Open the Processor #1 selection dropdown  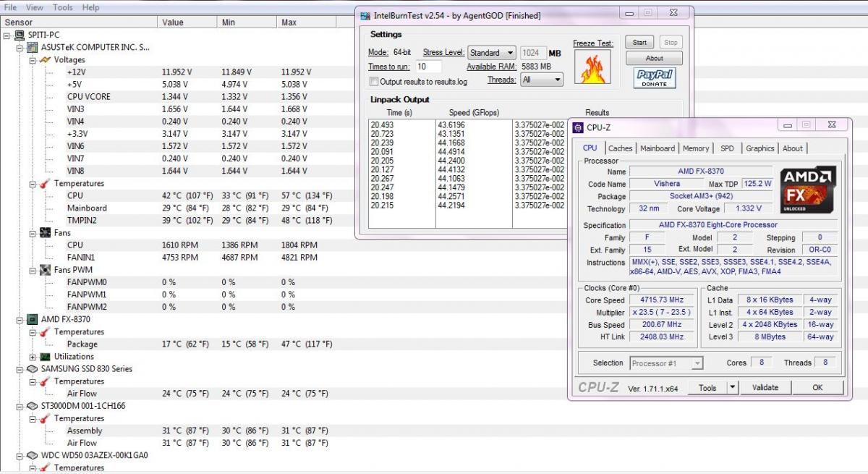click(666, 363)
